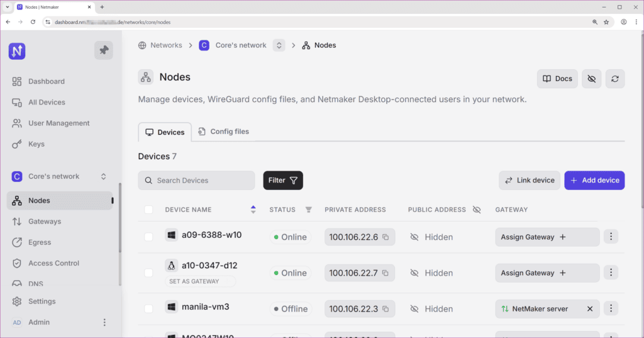Refresh the nodes list
This screenshot has width=644, height=338.
615,79
